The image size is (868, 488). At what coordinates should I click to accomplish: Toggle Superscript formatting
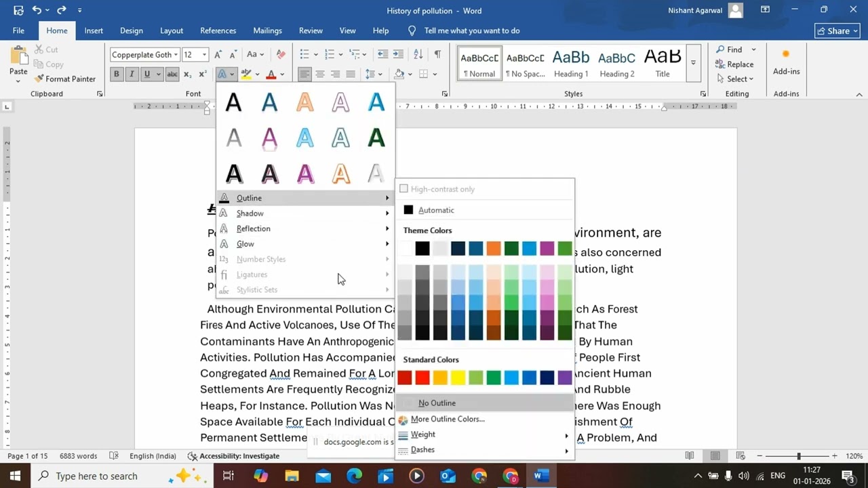[x=203, y=74]
